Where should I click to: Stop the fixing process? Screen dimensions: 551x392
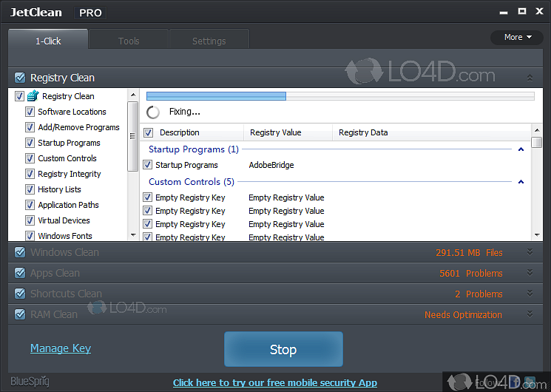click(x=283, y=349)
